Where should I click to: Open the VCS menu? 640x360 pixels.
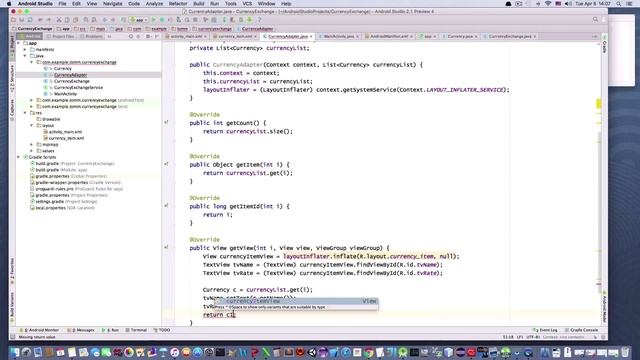point(247,4)
